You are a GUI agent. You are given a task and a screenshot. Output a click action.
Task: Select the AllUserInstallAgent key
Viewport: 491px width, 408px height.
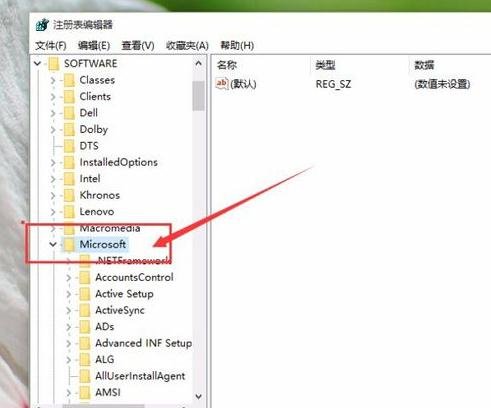tap(140, 376)
